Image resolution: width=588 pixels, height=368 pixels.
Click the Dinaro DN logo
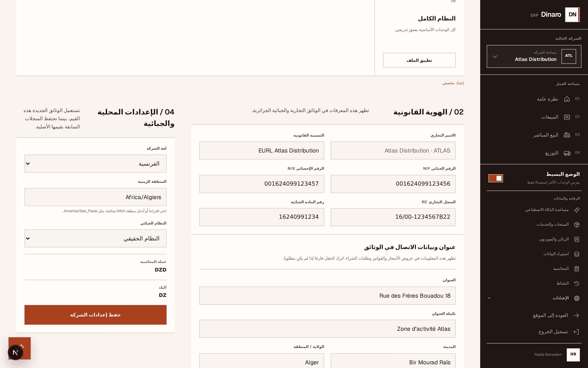(572, 15)
